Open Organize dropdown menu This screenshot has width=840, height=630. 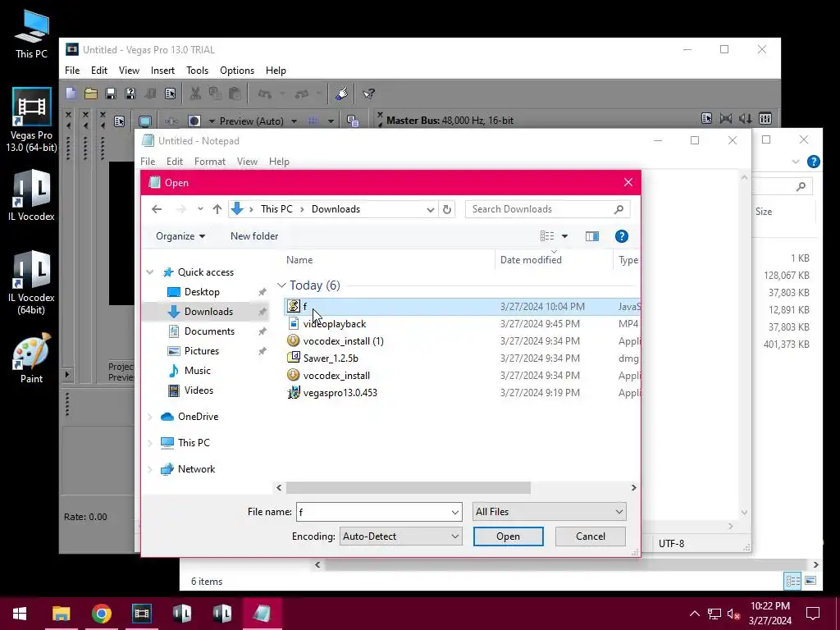point(180,236)
